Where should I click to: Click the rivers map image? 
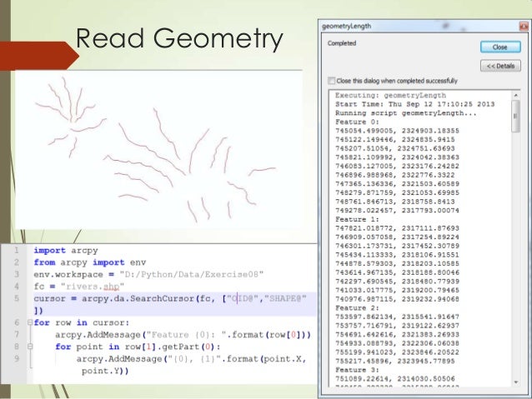click(158, 150)
